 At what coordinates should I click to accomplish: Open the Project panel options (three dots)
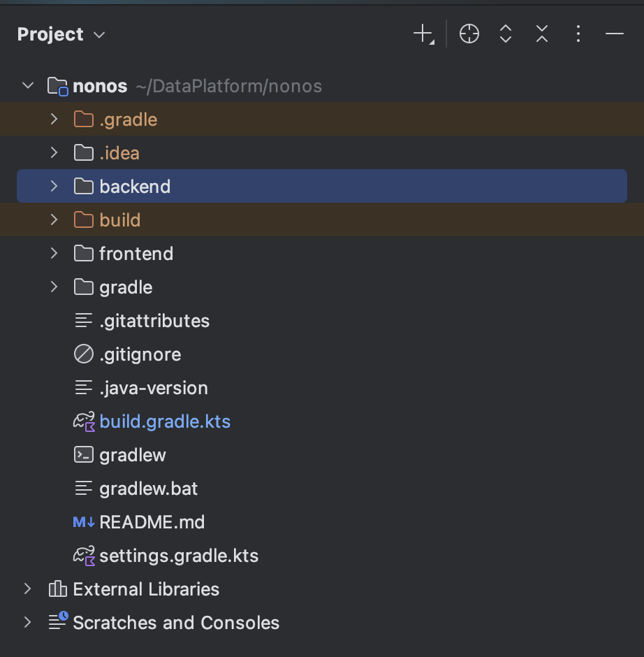pos(578,34)
